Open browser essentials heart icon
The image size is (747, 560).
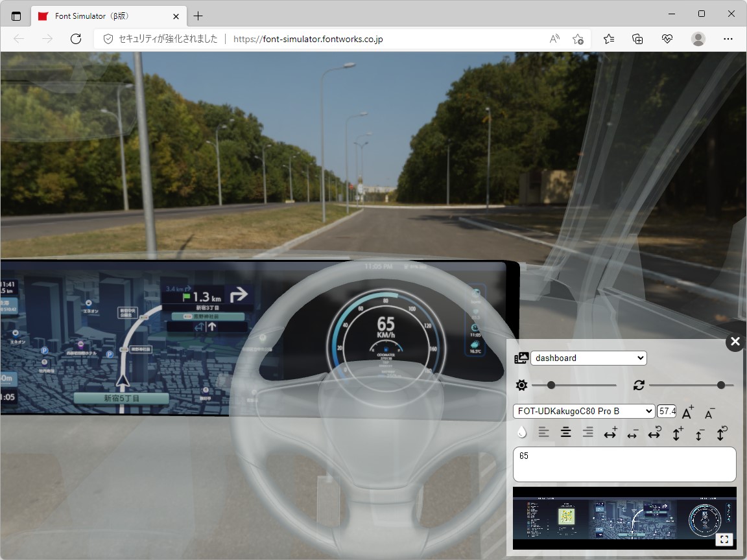click(667, 39)
